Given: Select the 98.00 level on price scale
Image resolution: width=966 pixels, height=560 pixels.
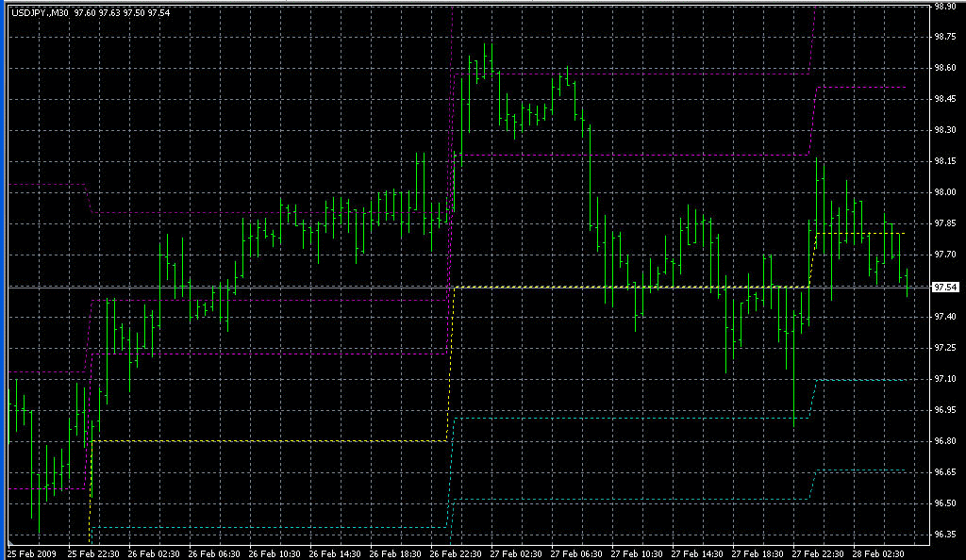Looking at the screenshot, I should pyautogui.click(x=943, y=192).
